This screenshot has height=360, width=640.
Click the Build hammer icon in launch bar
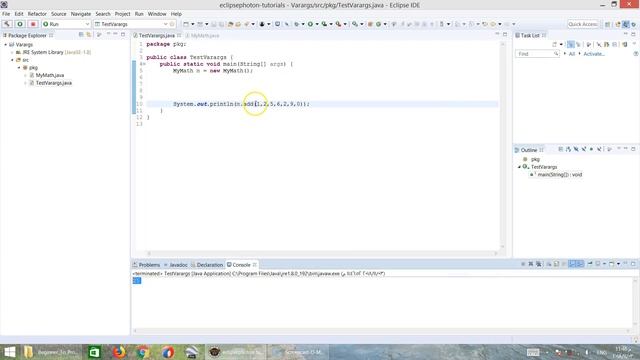tap(7, 24)
